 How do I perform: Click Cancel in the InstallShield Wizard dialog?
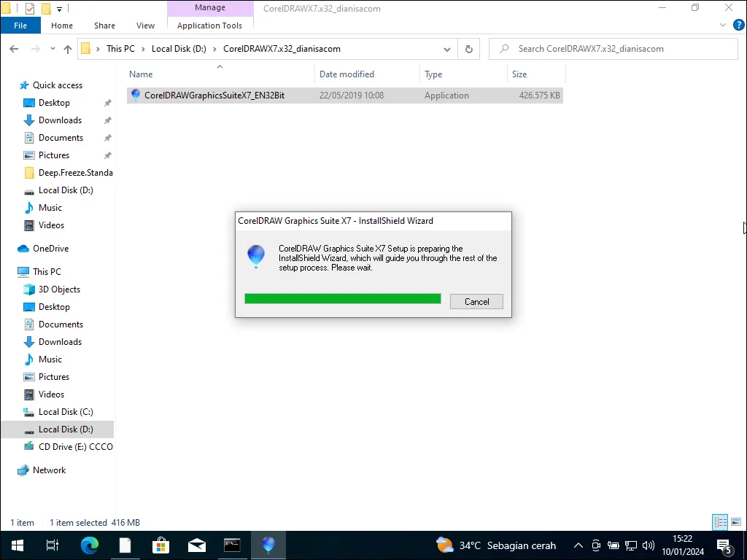click(476, 302)
